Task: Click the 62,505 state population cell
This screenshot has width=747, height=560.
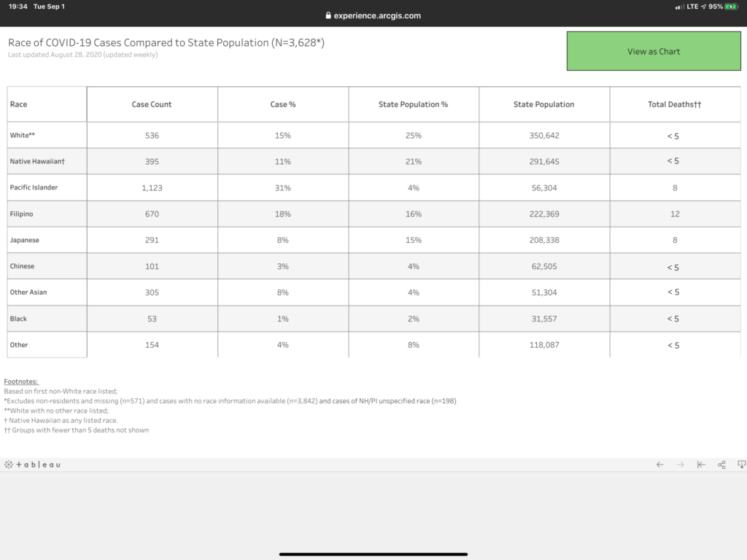Action: coord(544,267)
